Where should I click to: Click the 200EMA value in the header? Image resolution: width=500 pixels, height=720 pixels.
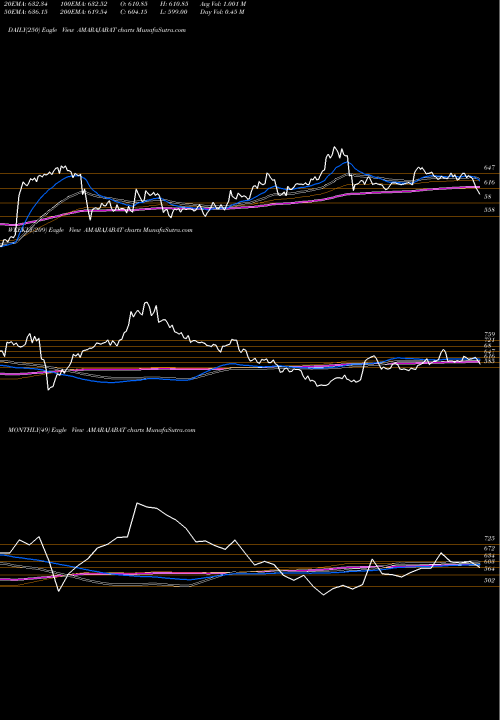pyautogui.click(x=83, y=12)
